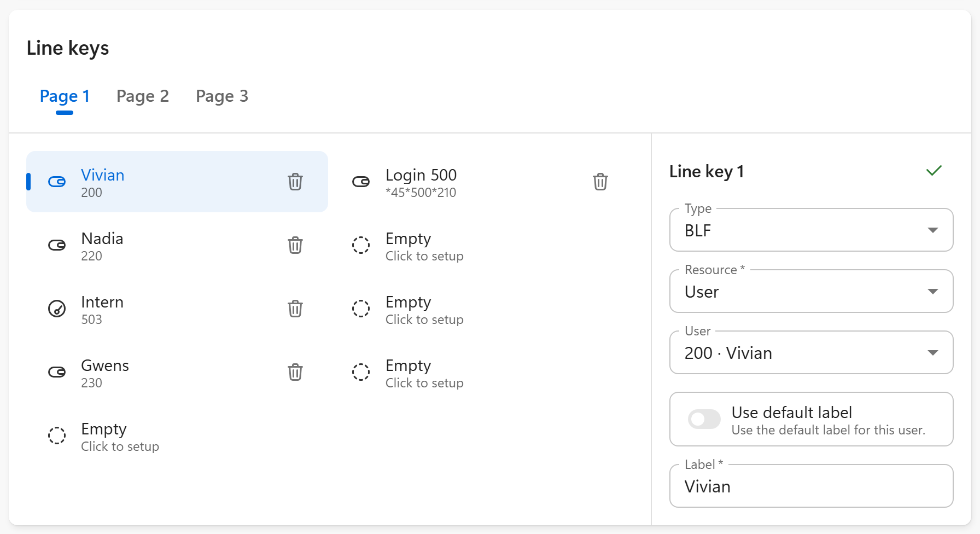Click trash icon next to Login 500

pos(600,182)
